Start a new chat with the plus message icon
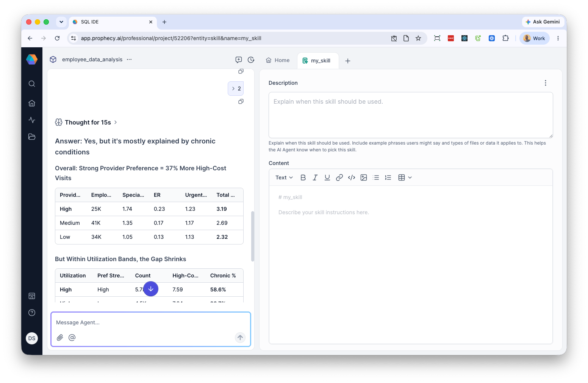Screen dimensions: 588x383 (239, 60)
